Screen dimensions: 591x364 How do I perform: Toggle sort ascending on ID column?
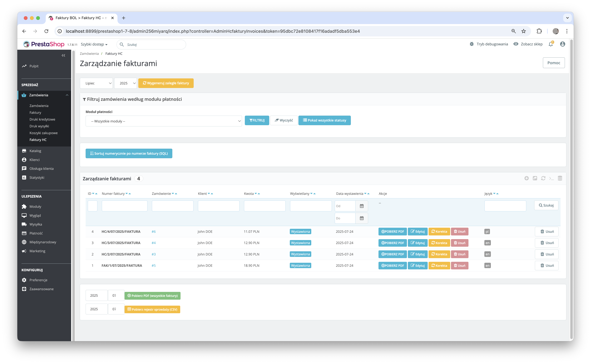pos(96,194)
